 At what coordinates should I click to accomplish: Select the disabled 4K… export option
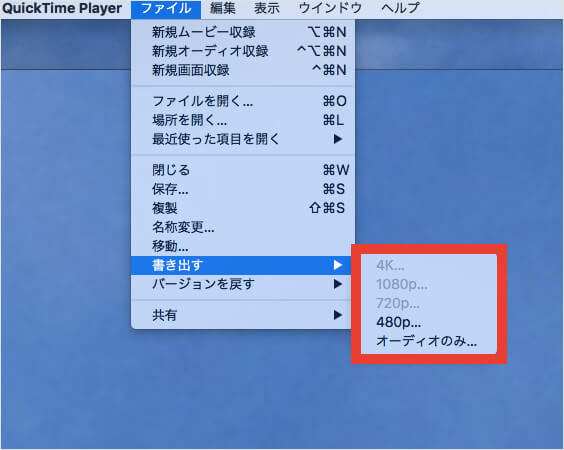429,265
